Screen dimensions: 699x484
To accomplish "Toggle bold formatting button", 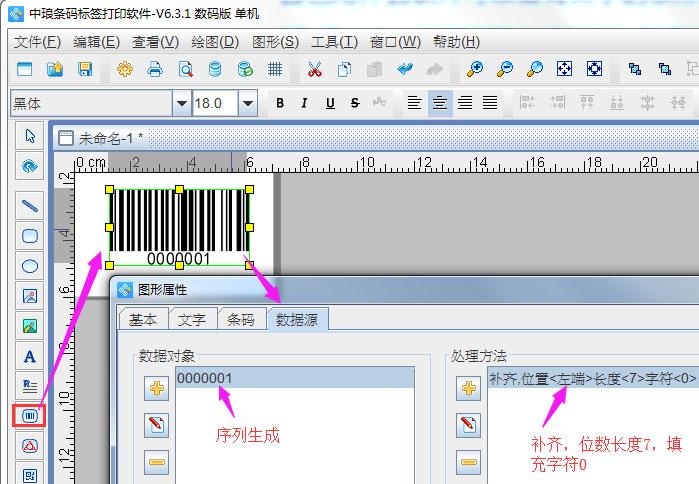I will pyautogui.click(x=280, y=103).
